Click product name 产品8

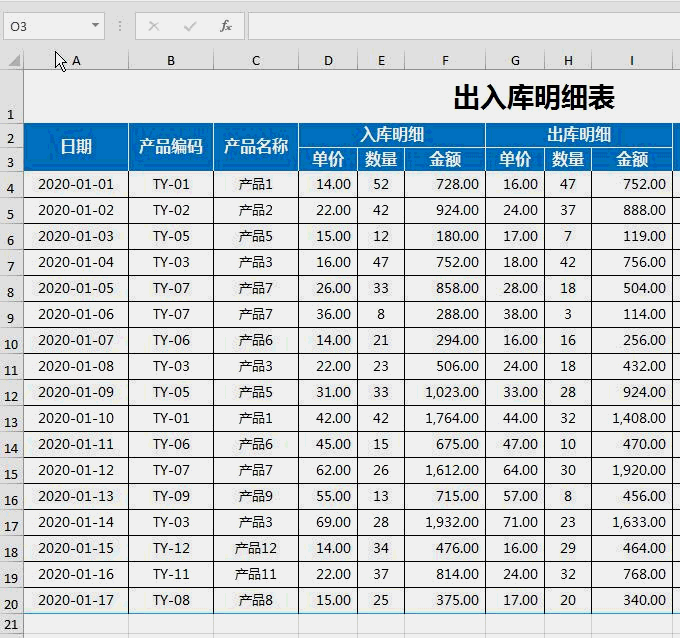[x=256, y=600]
